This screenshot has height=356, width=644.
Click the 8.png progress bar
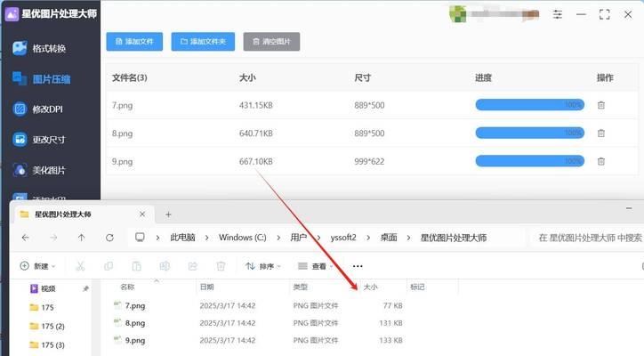pos(530,133)
